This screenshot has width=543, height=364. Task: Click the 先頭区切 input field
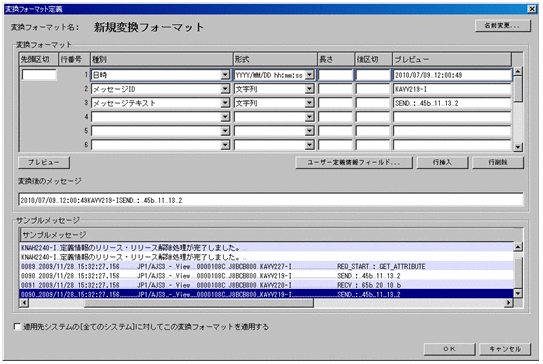tap(39, 75)
